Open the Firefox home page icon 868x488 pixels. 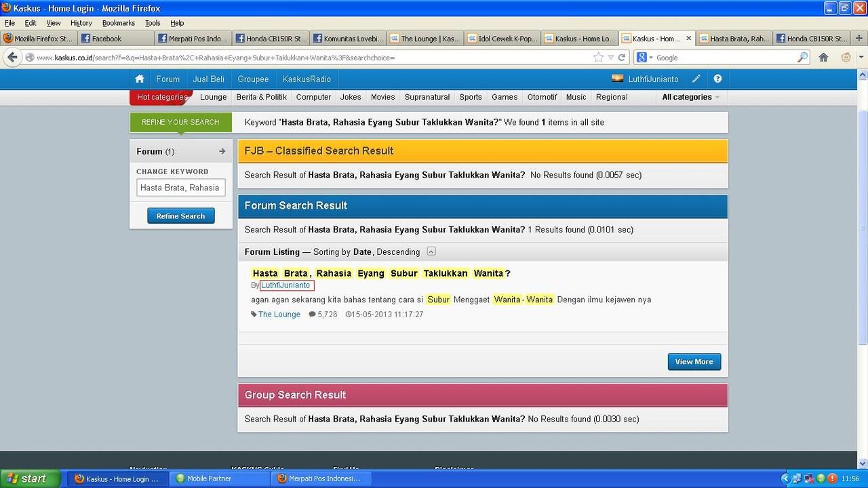[823, 58]
